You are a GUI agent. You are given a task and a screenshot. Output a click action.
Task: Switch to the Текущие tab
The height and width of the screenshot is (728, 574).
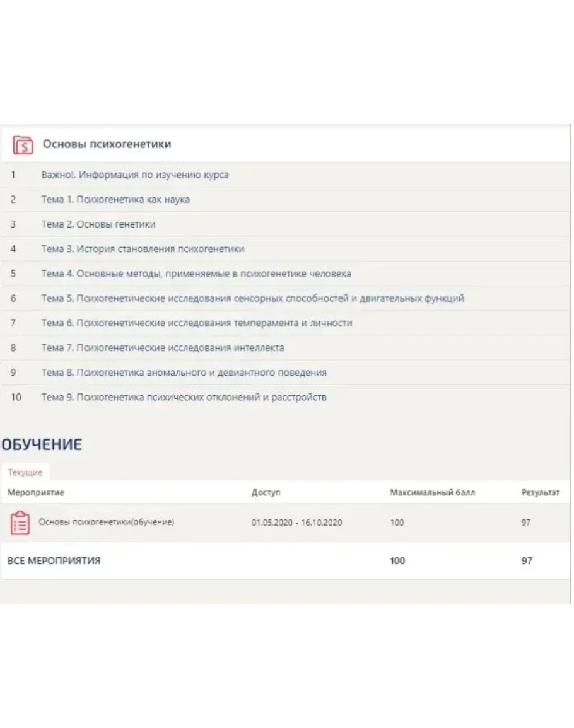click(x=25, y=472)
